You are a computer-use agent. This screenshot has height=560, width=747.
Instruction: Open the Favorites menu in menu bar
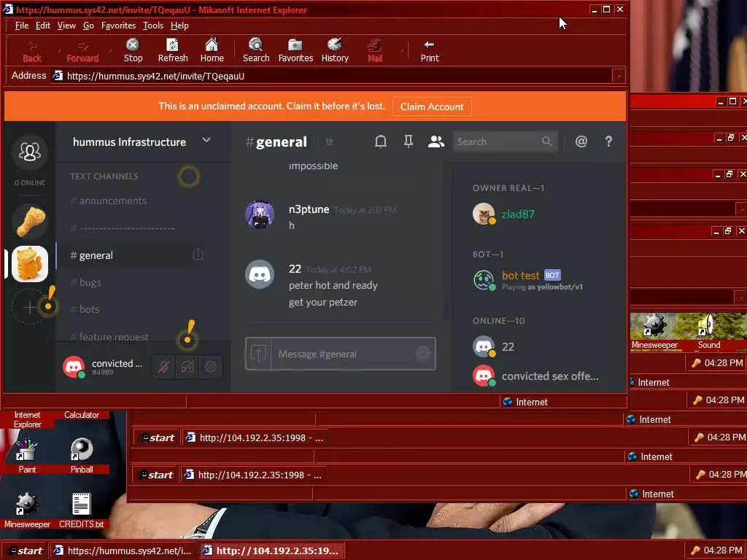click(118, 26)
